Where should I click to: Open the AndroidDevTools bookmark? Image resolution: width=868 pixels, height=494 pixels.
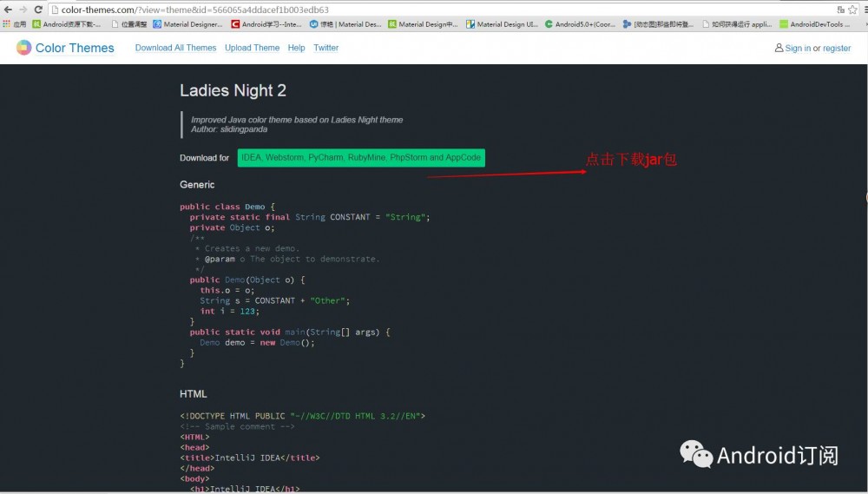pos(815,23)
